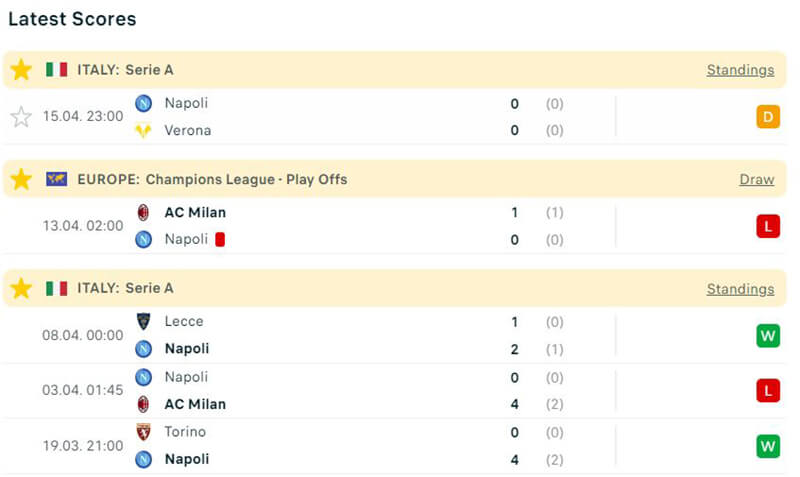Click the Lecce team crest
The width and height of the screenshot is (800, 477).
[x=144, y=321]
